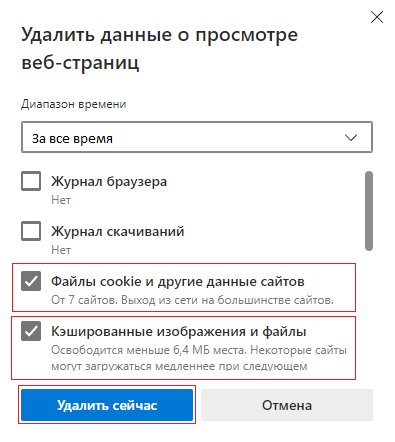
Task: Uncheck the 'Кэшированные изображения и файлы' checkbox
Action: pos(31,331)
